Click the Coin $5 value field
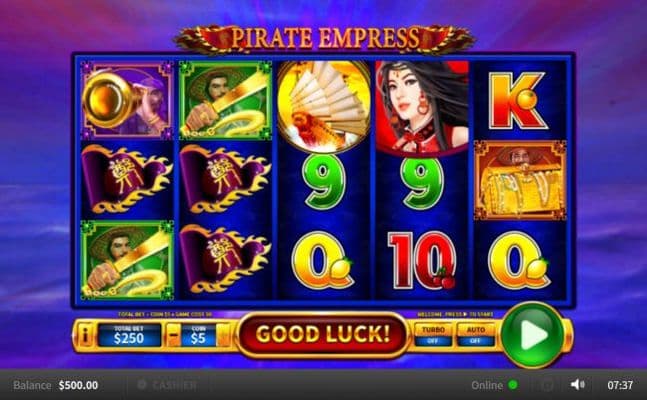647x400 pixels. (198, 336)
